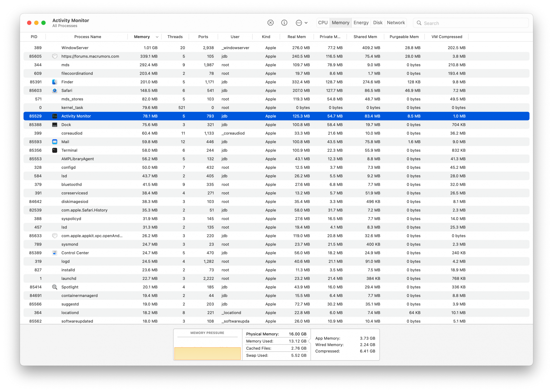This screenshot has height=392, width=553.
Task: Click the Terminal app icon
Action: (x=54, y=150)
